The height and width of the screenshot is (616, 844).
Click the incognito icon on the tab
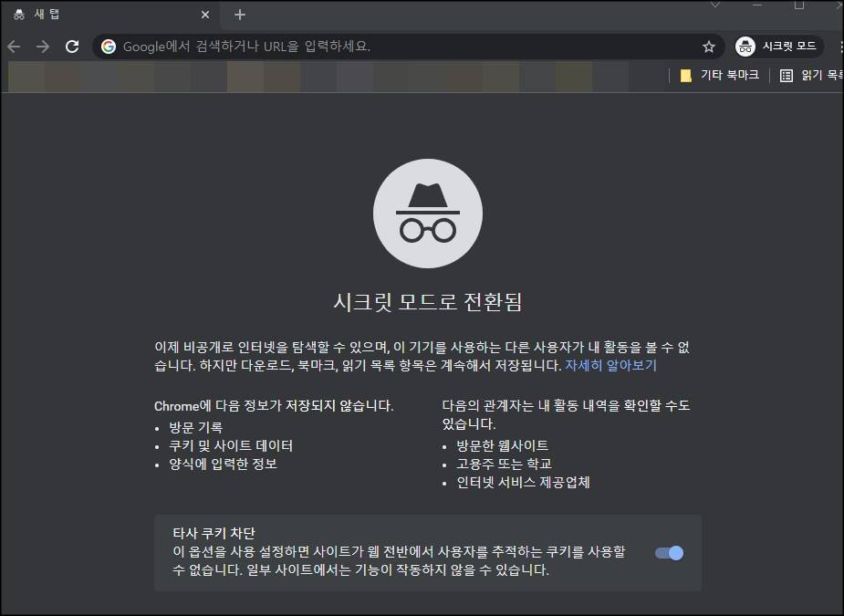point(19,15)
